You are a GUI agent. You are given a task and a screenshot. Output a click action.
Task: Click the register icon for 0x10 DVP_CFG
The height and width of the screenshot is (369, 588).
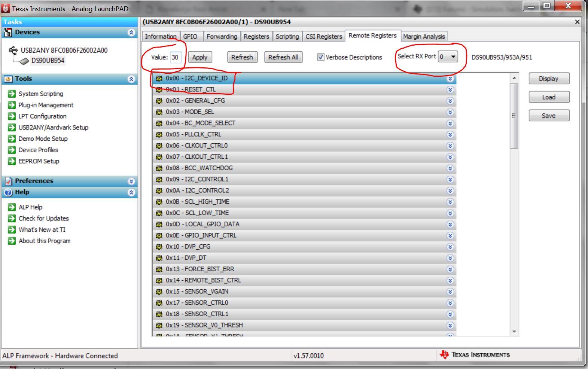pos(159,247)
